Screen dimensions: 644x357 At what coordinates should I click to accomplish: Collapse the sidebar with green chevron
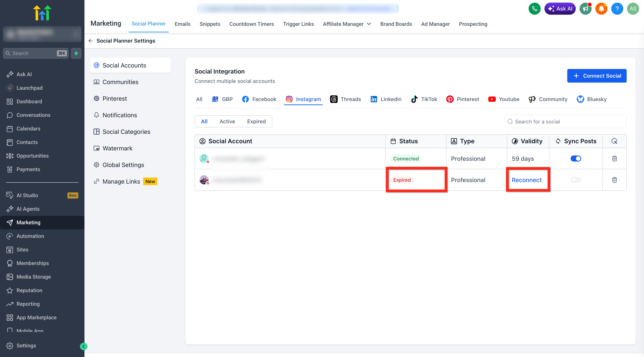tap(84, 346)
